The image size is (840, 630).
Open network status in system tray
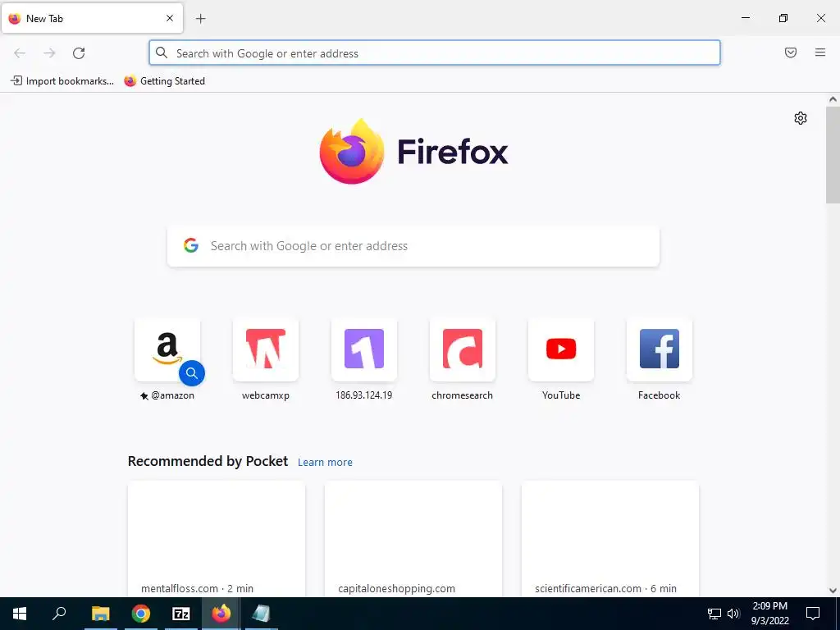[714, 614]
